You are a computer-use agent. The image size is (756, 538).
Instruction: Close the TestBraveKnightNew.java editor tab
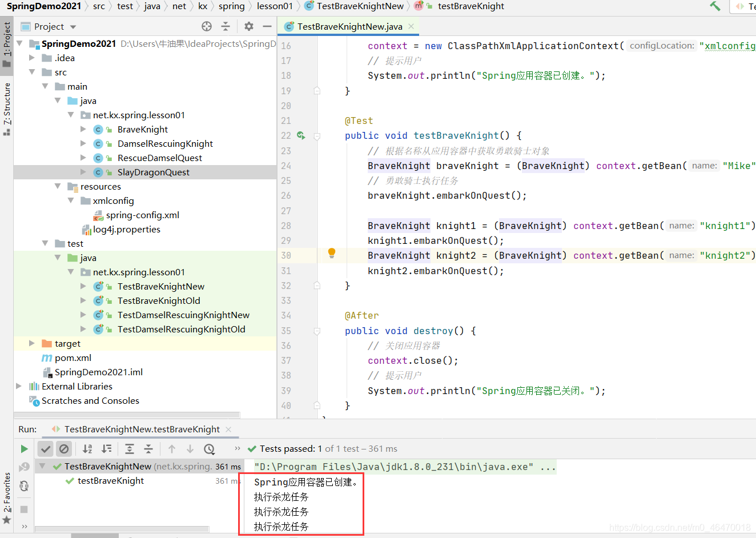pos(411,26)
